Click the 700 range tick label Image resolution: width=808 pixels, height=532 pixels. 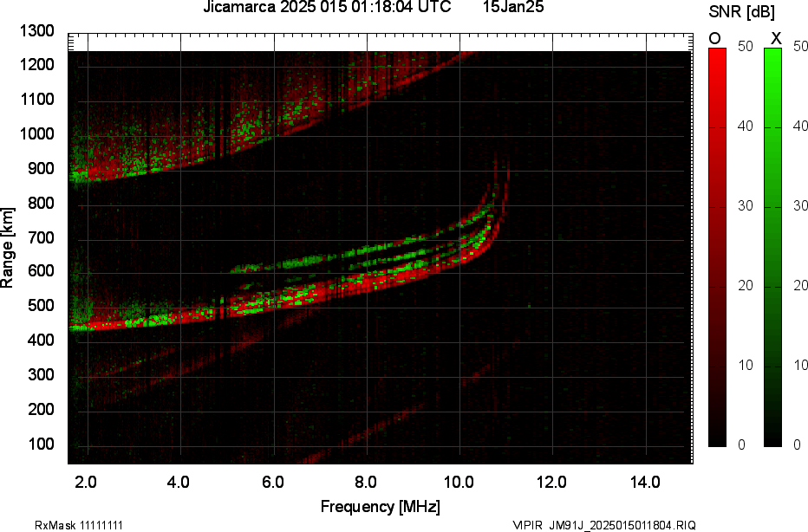coord(41,237)
